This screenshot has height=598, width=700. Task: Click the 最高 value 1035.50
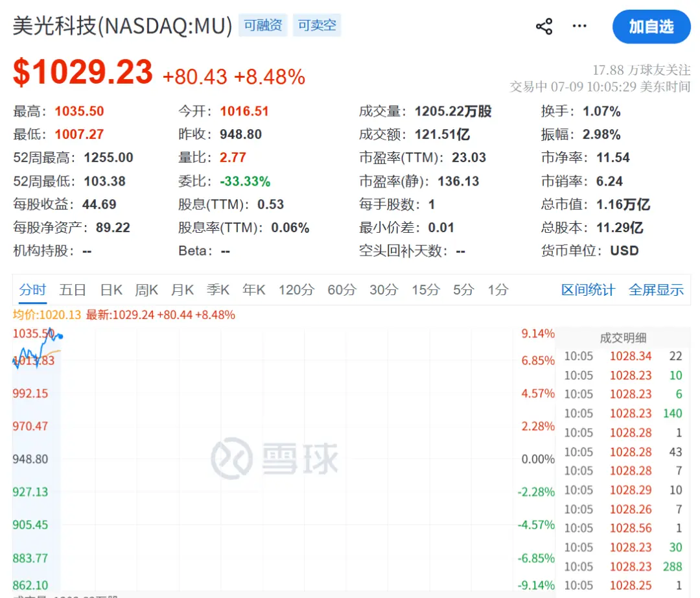tap(80, 111)
